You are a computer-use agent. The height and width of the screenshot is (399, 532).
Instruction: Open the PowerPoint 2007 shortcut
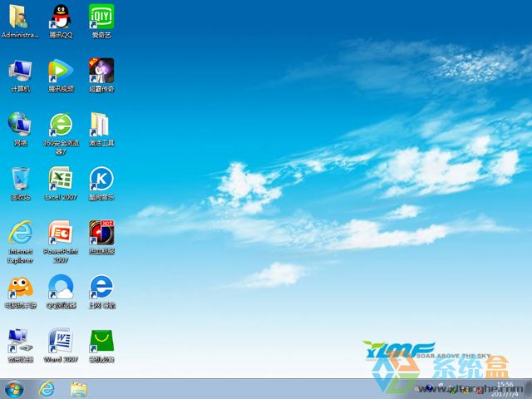point(60,233)
